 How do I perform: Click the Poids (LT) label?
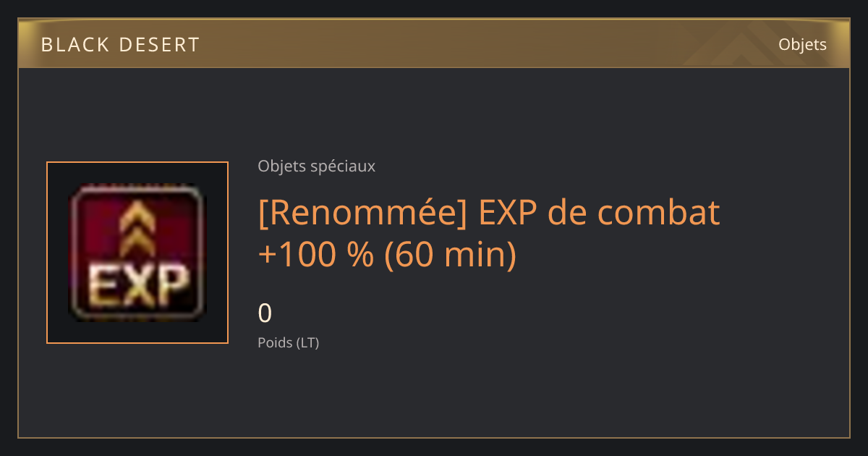coord(288,342)
